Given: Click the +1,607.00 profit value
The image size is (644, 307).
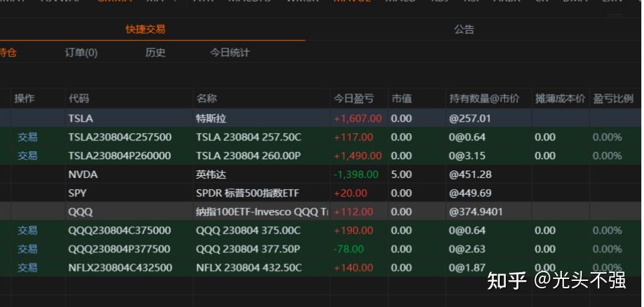Looking at the screenshot, I should [x=357, y=118].
